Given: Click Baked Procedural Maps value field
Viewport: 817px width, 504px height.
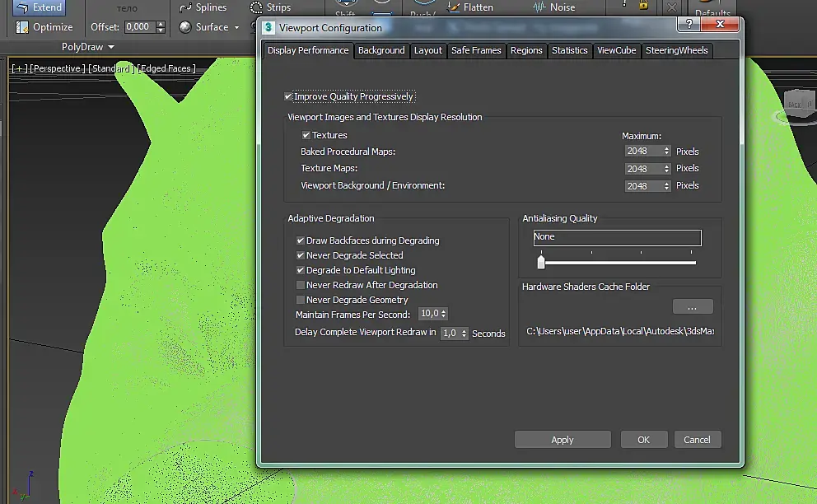Looking at the screenshot, I should tap(643, 152).
